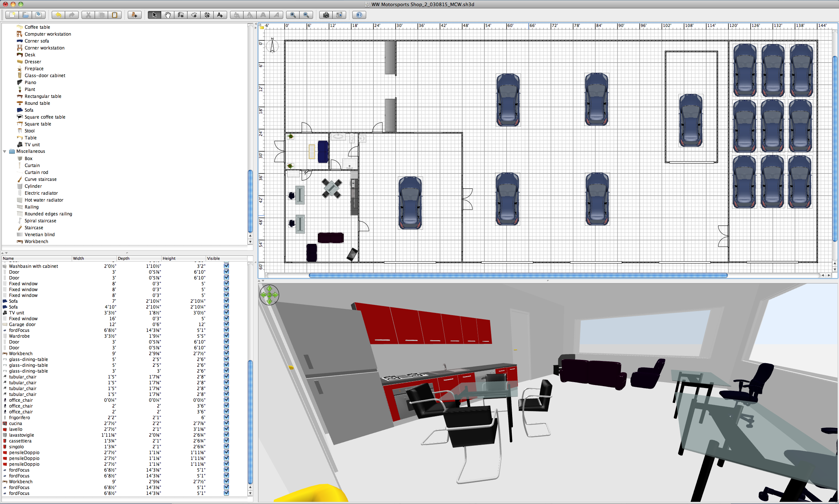Click the Zoom in magnifier icon

292,15
